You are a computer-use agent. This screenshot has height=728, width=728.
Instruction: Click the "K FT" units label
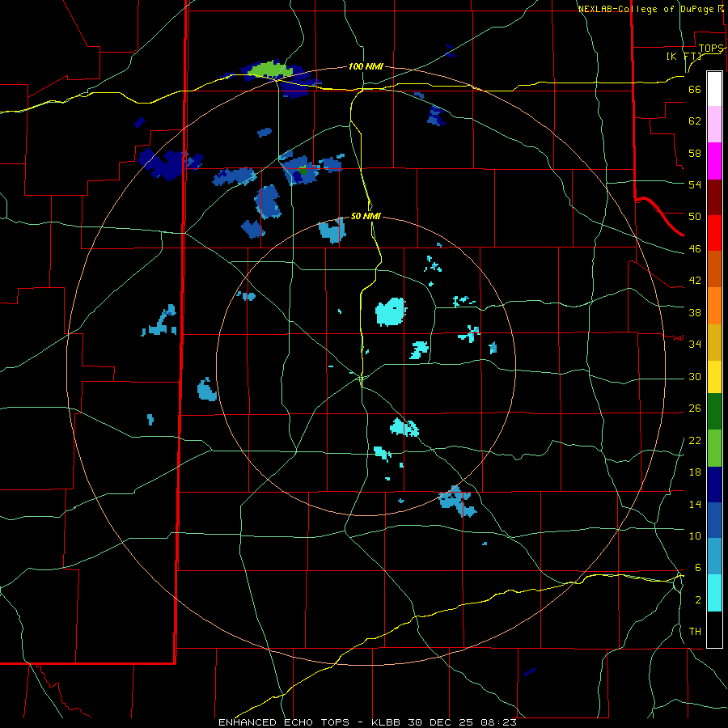click(x=684, y=57)
